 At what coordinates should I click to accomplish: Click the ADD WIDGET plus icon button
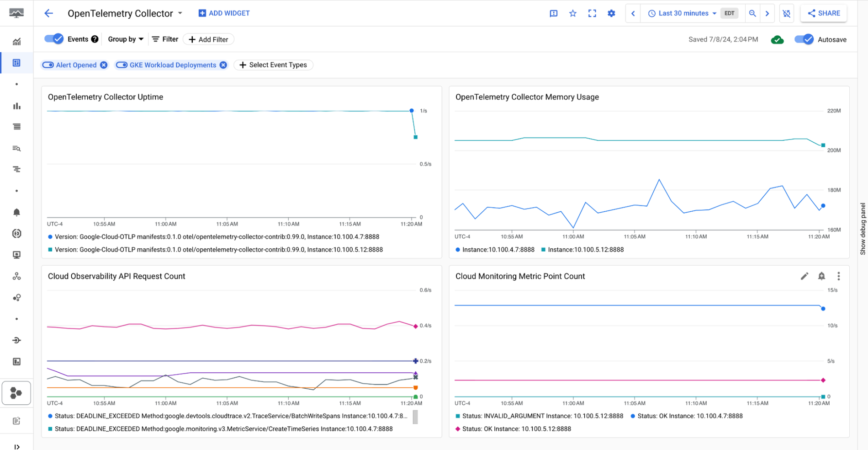point(224,13)
